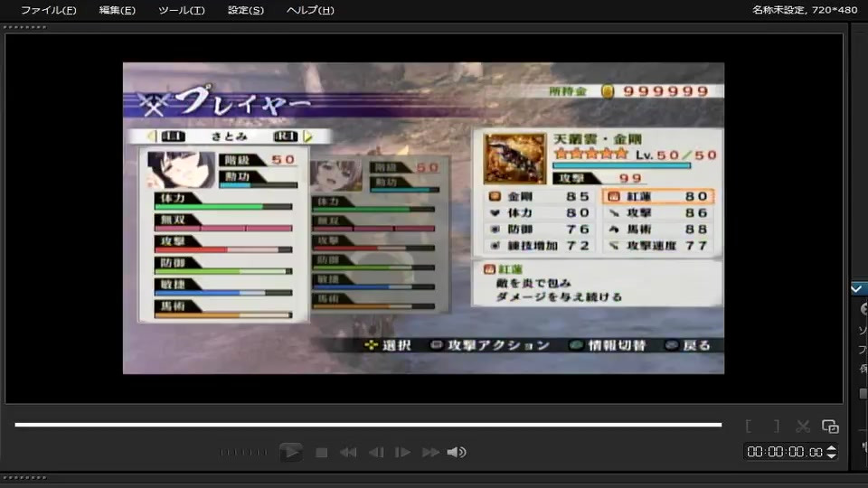Decrease the timecode with the down arrow
This screenshot has height=488, width=868.
(832, 455)
